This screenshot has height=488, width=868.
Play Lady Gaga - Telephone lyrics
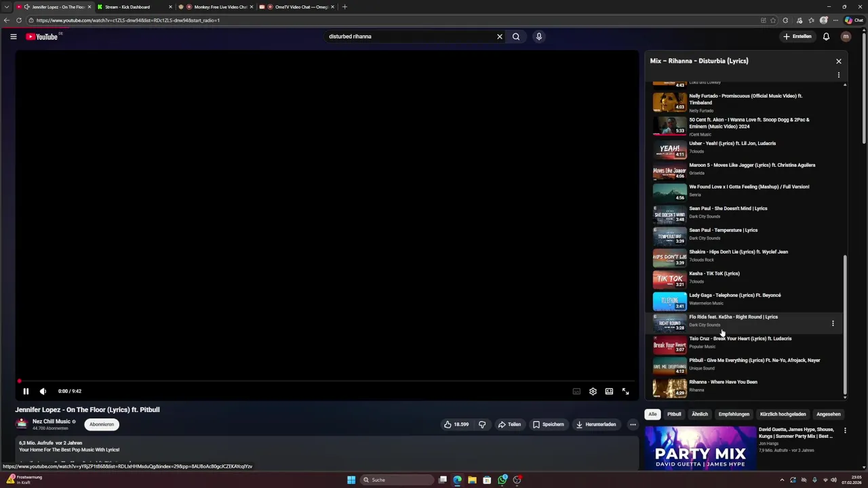pos(746,300)
